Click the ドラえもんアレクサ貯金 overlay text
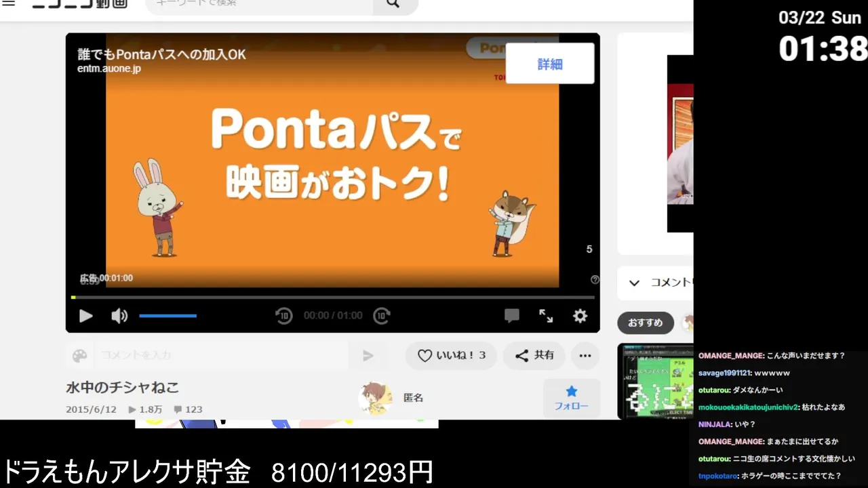 (127, 472)
